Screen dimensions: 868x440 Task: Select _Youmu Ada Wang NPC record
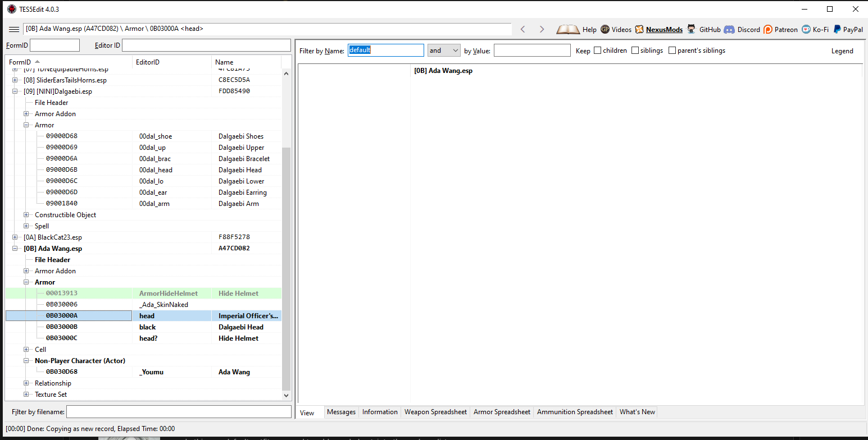tap(143, 372)
